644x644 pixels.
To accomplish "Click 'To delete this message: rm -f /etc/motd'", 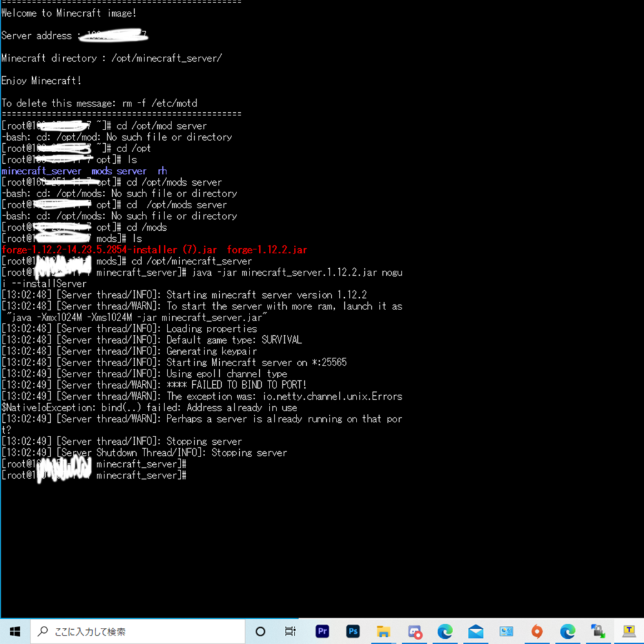I will [x=99, y=104].
